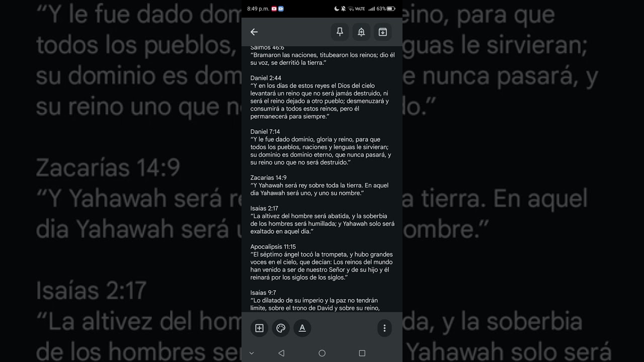Tap the line "El séptimo ángel tocó la trompeta"
The height and width of the screenshot is (362, 644).
321,254
